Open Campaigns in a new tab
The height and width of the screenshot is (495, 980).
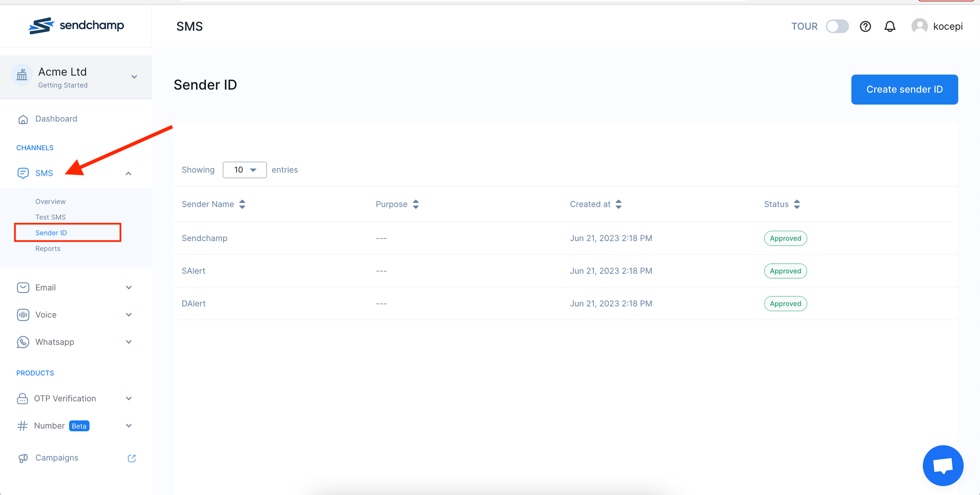pyautogui.click(x=131, y=458)
